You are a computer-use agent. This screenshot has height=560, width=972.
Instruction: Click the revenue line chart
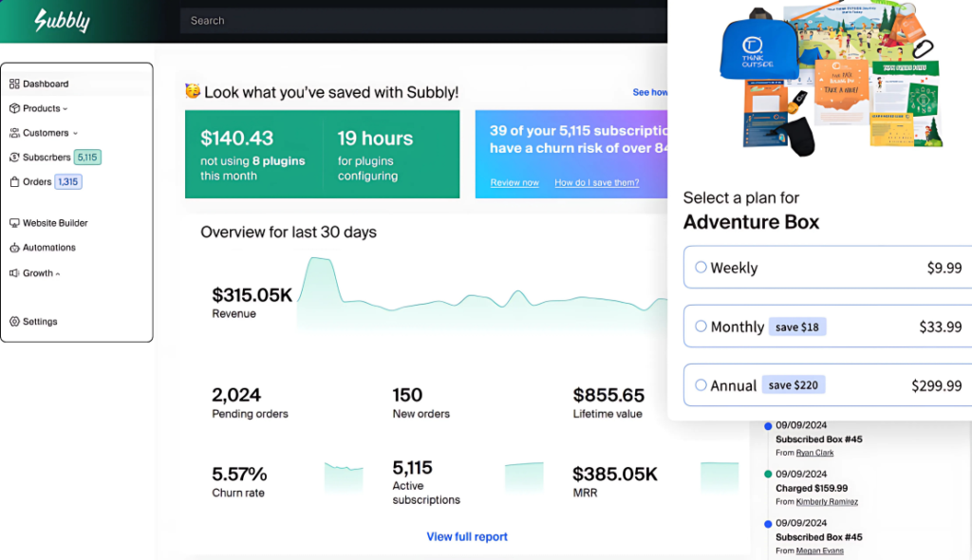click(x=482, y=294)
